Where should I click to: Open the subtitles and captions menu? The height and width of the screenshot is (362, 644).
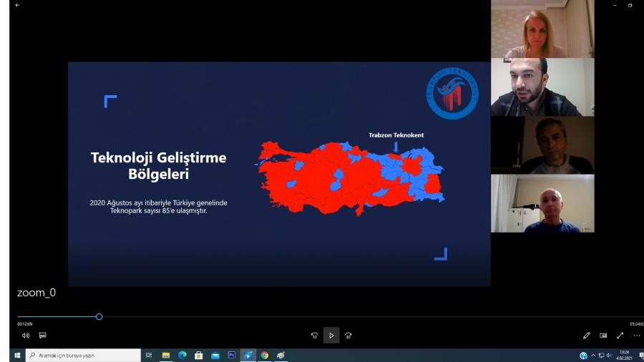pyautogui.click(x=42, y=335)
